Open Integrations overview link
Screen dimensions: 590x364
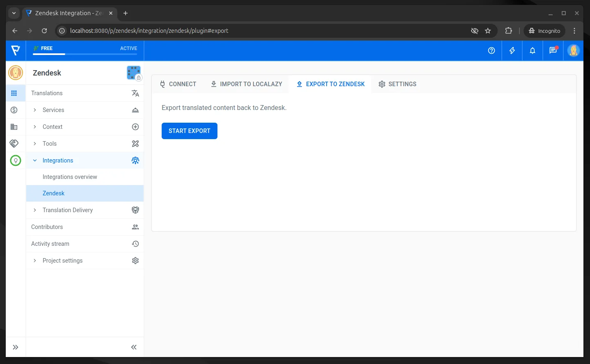70,177
